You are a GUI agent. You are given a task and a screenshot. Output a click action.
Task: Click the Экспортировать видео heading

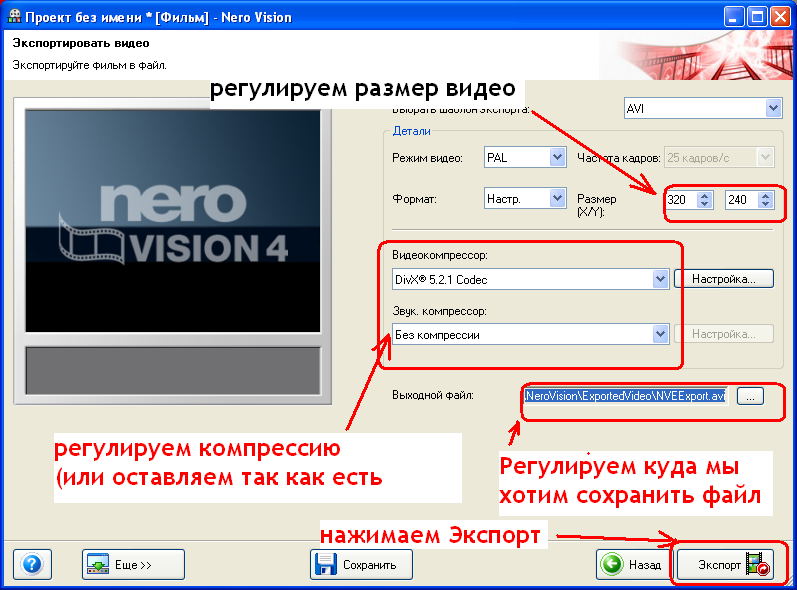point(81,43)
